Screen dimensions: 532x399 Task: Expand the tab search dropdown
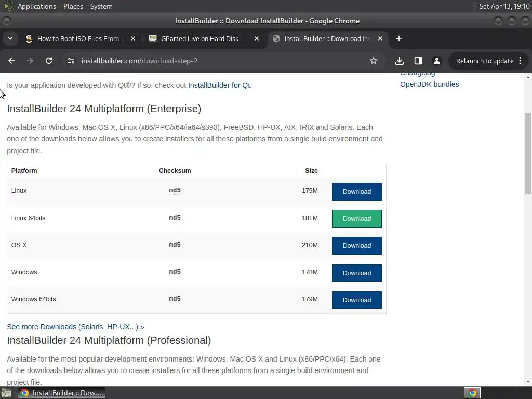[x=10, y=38]
